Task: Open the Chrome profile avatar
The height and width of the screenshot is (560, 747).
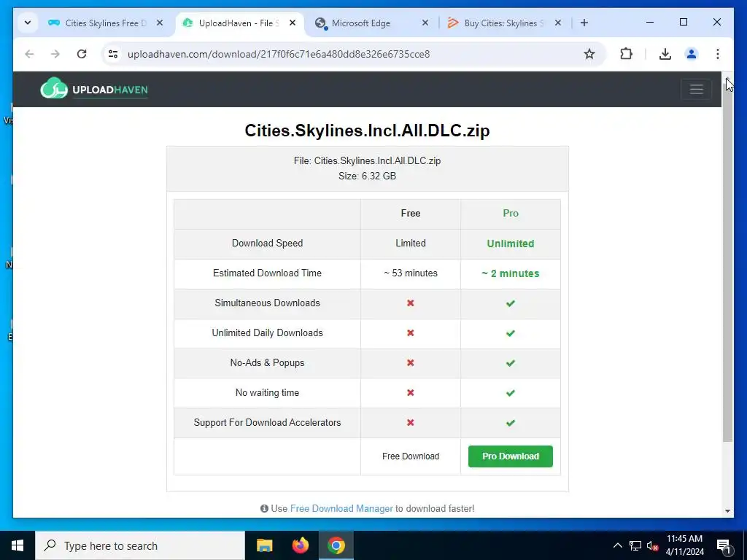Action: point(692,54)
